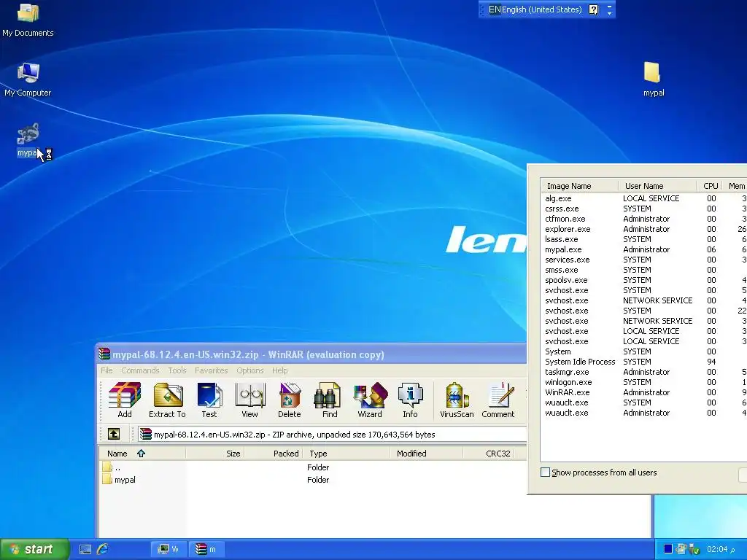Sort WinRAR list by Size column
747x560 pixels.
[215, 454]
